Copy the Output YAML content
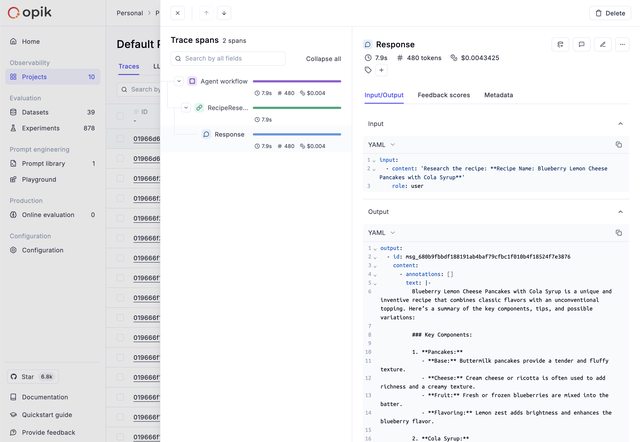The width and height of the screenshot is (640, 442). [619, 232]
